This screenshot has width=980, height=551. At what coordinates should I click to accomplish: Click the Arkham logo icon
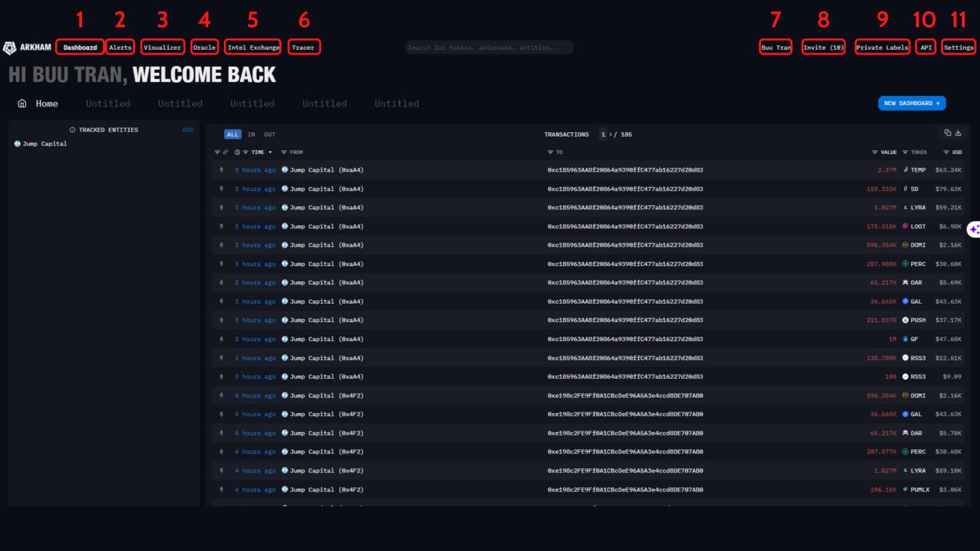tap(10, 48)
